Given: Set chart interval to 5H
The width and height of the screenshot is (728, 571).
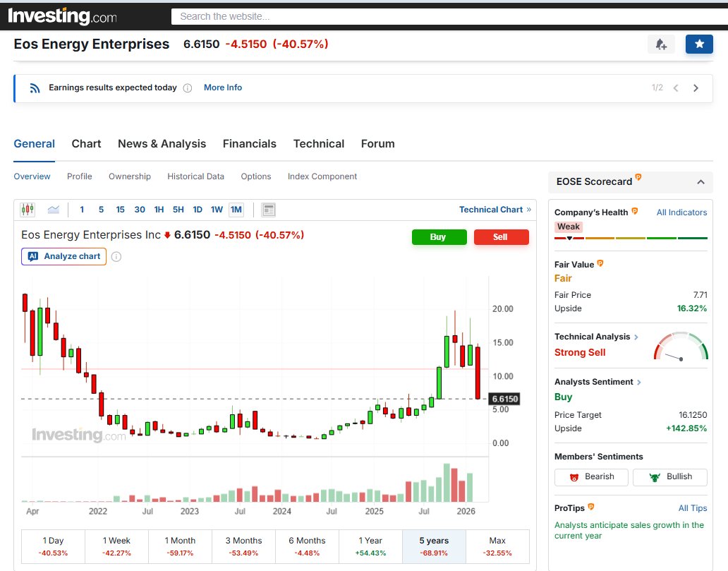Looking at the screenshot, I should click(178, 210).
